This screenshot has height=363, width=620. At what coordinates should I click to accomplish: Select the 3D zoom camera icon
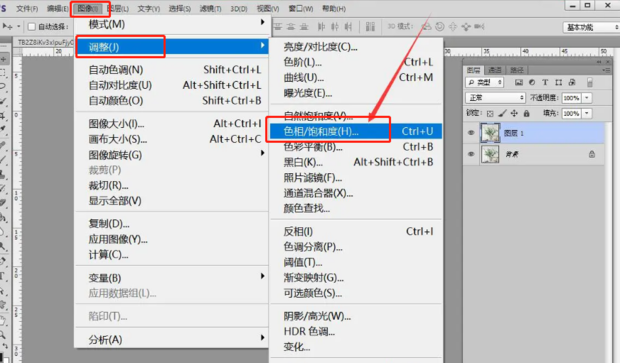click(x=479, y=26)
